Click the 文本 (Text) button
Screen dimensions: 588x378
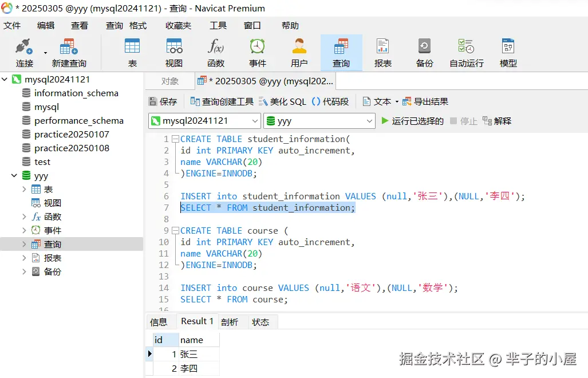[x=377, y=101]
